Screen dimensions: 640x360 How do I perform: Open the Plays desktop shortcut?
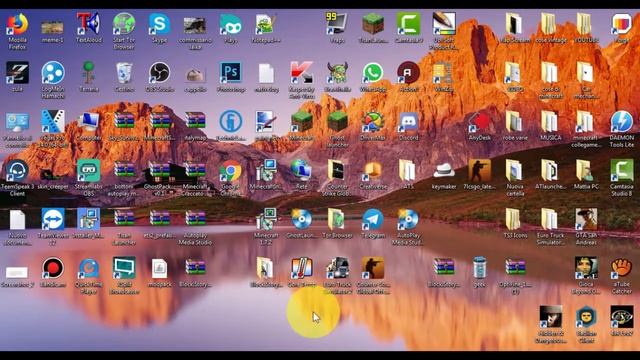pos(231,24)
